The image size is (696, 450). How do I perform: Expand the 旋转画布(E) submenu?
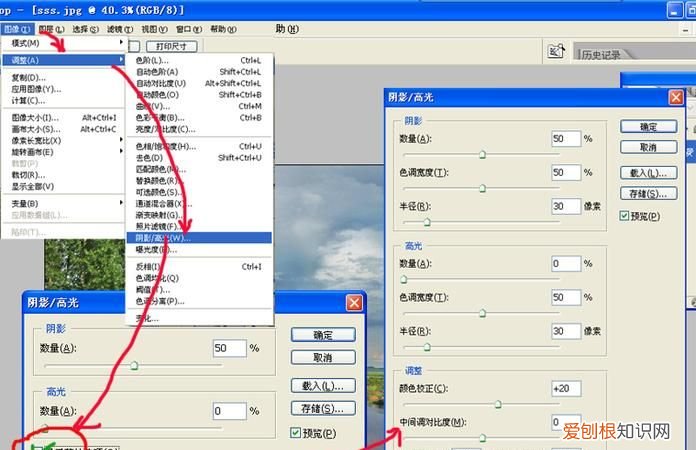(63, 152)
